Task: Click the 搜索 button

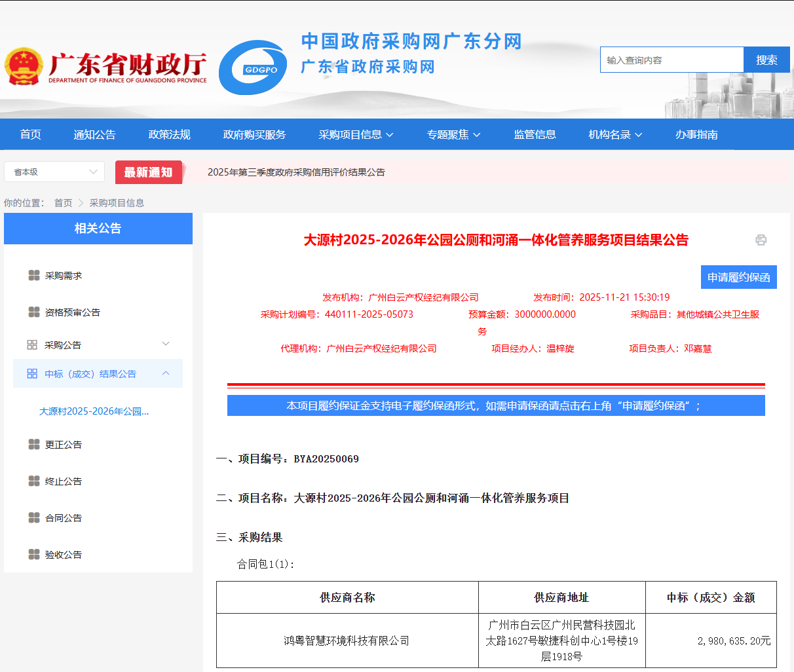Action: pos(766,60)
